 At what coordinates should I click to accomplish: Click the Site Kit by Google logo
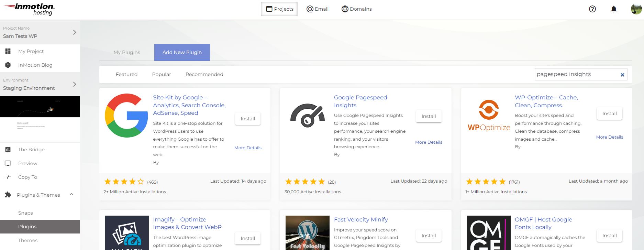click(x=126, y=116)
